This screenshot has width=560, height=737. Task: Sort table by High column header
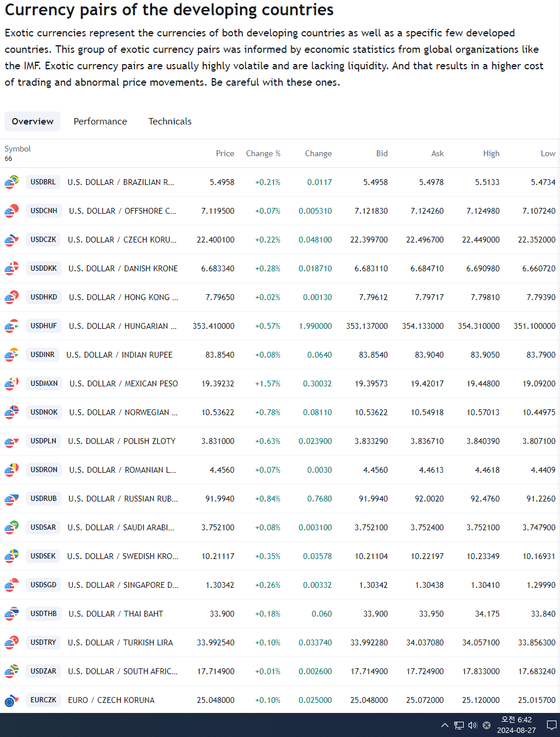[491, 153]
